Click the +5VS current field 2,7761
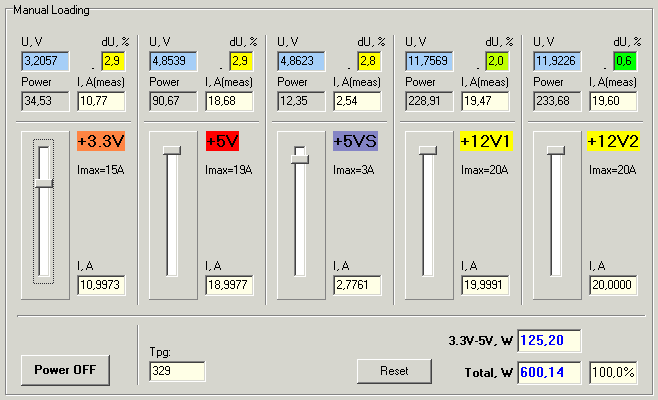The height and width of the screenshot is (400, 658). coord(357,285)
